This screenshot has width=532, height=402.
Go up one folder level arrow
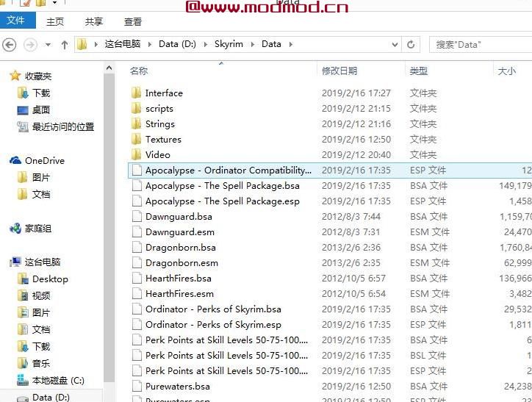65,44
